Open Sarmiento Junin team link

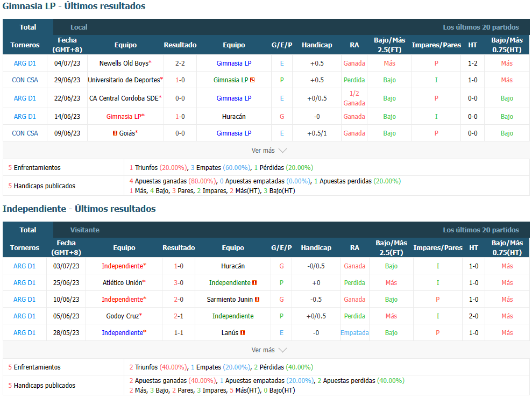click(230, 300)
